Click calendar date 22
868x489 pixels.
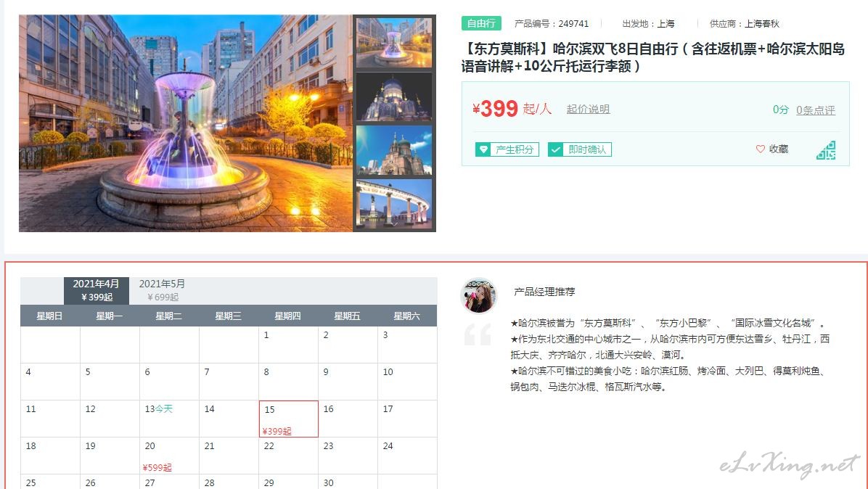[288, 456]
